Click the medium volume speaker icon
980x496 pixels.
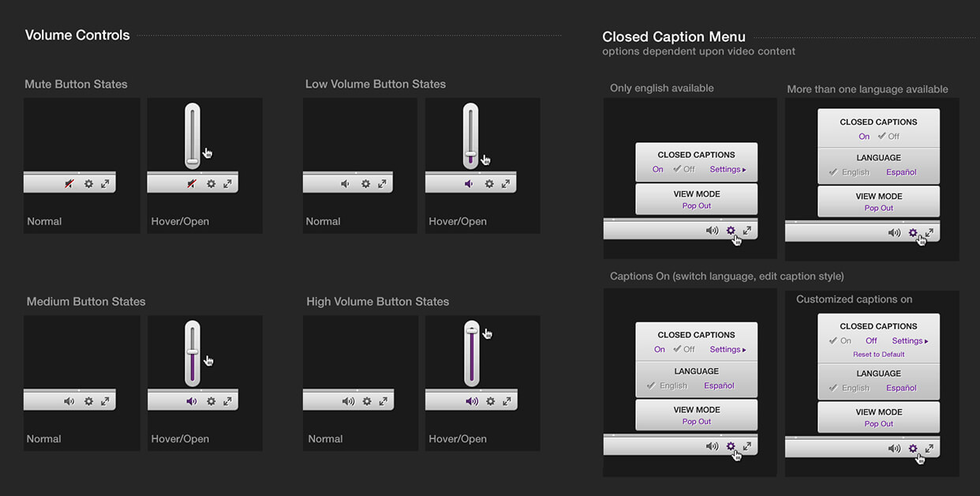pos(69,400)
